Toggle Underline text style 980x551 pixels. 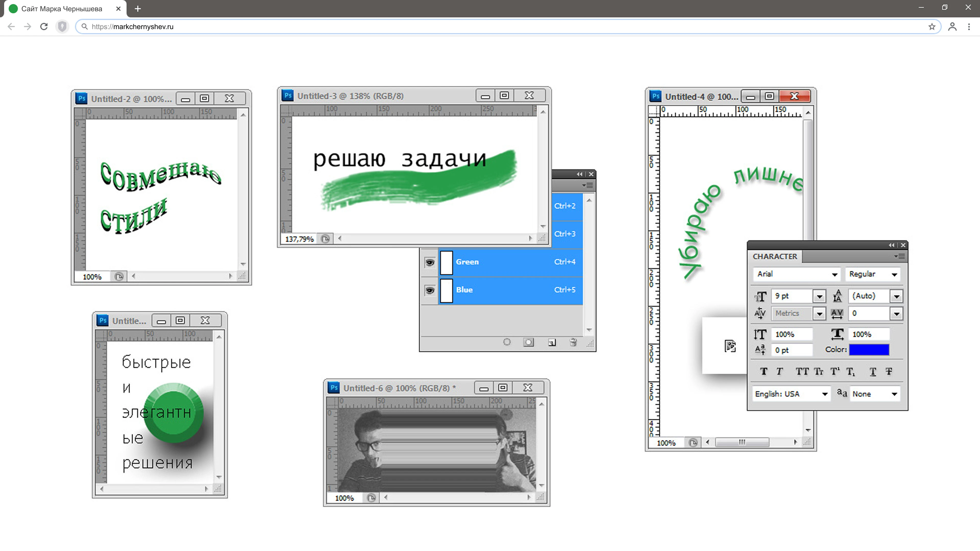tap(873, 371)
